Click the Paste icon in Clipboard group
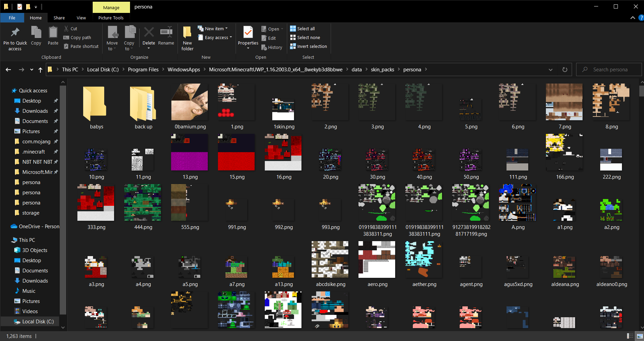 pos(53,33)
